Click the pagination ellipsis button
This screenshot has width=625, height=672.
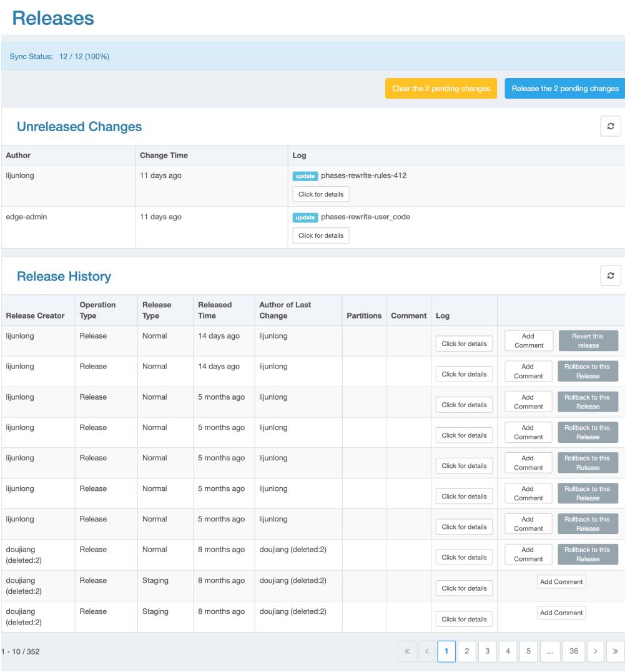[x=550, y=651]
